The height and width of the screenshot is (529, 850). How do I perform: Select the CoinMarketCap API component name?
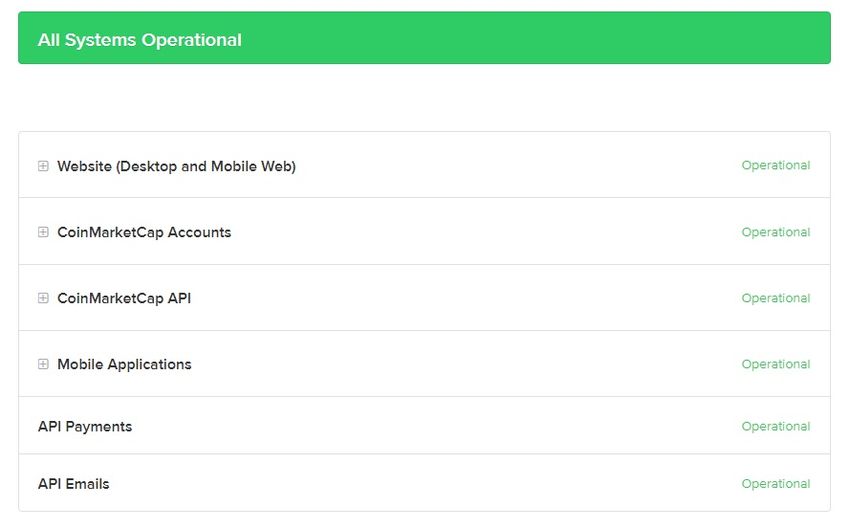[124, 298]
